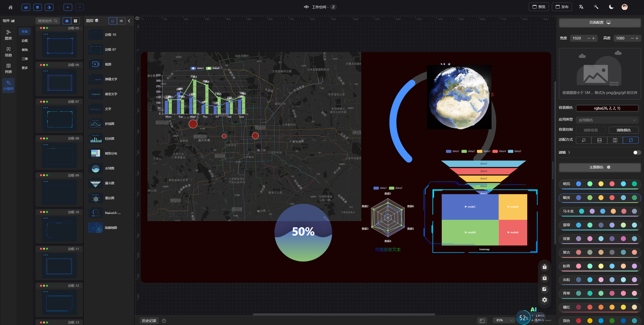
Task: Select the NaiveUI layer thumbnail
Action: (96, 213)
